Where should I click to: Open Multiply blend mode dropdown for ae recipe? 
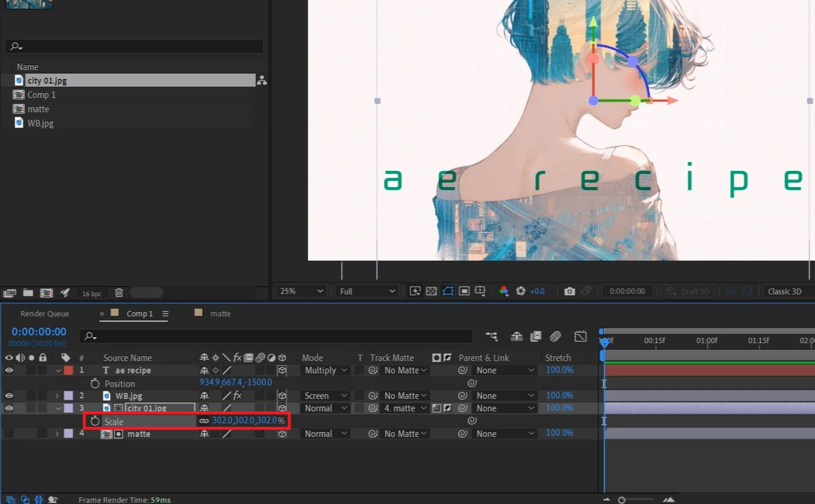pos(326,370)
